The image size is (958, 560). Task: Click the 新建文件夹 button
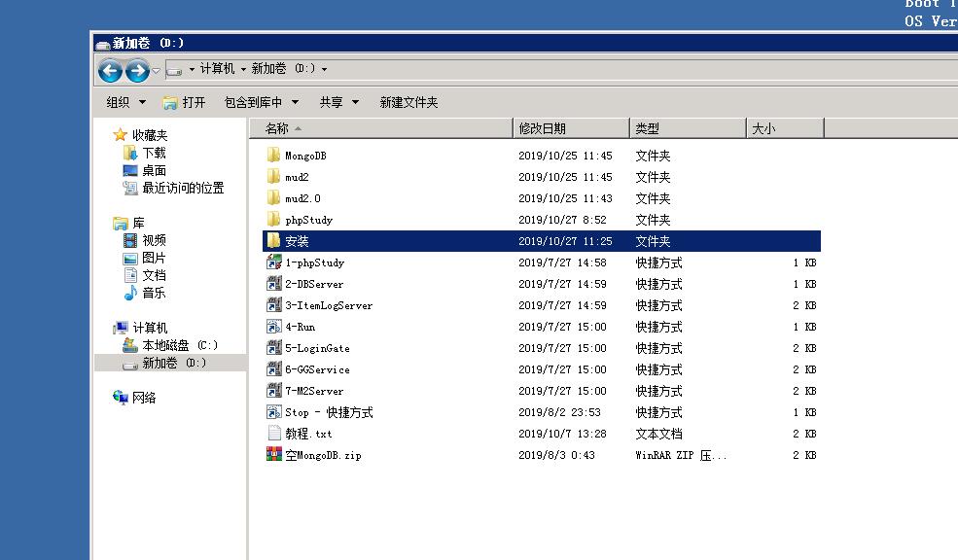pyautogui.click(x=408, y=102)
